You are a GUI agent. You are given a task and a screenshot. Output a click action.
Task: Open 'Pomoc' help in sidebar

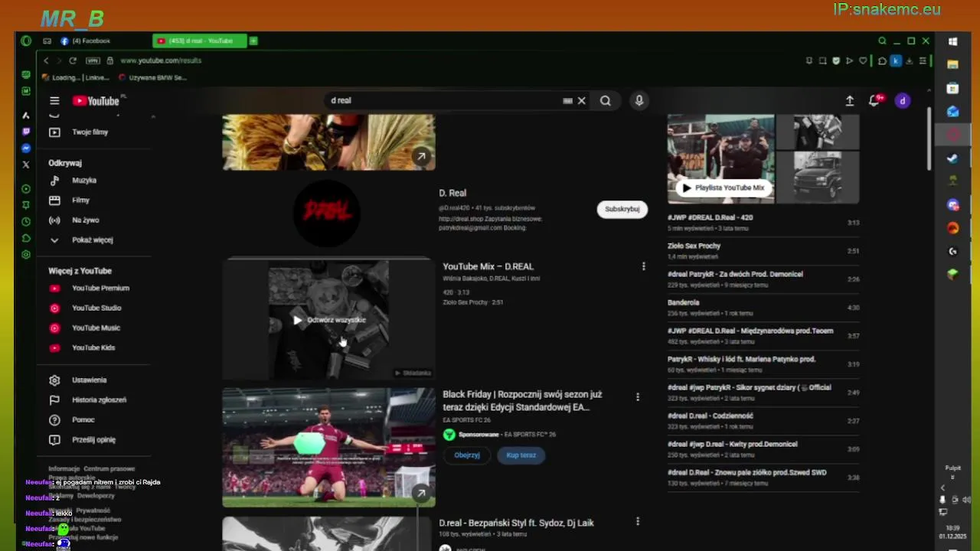click(x=83, y=419)
